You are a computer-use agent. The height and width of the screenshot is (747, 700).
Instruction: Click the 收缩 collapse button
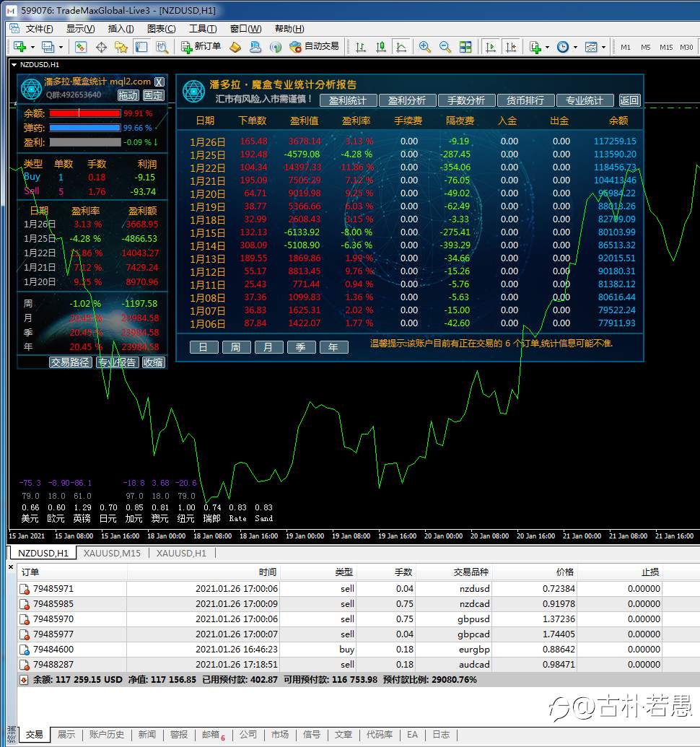153,362
